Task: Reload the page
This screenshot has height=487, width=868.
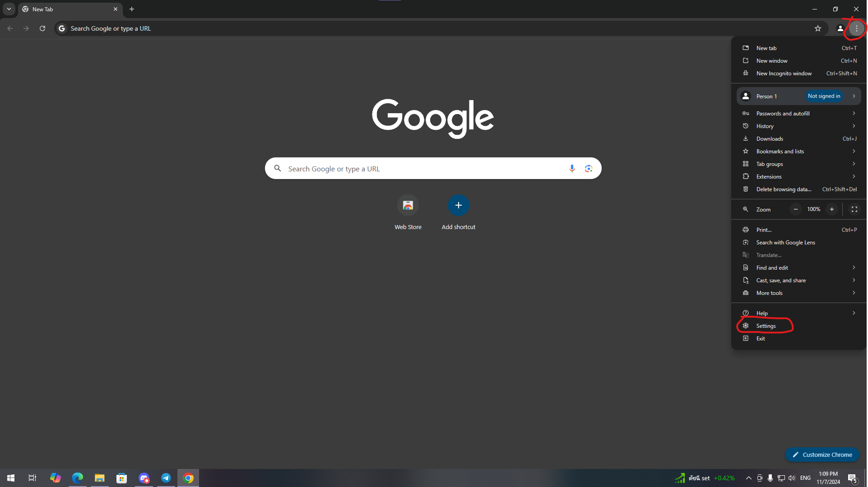Action: coord(42,28)
